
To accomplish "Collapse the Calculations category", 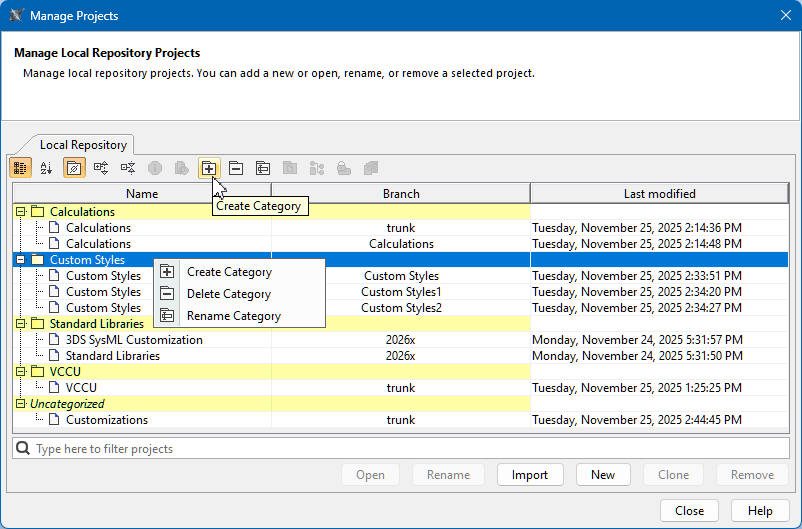I will coord(21,212).
